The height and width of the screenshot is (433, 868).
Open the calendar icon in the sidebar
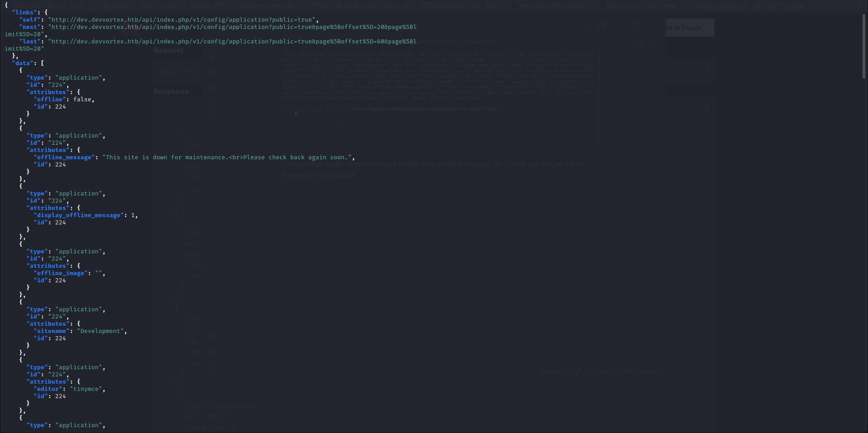(x=212, y=86)
